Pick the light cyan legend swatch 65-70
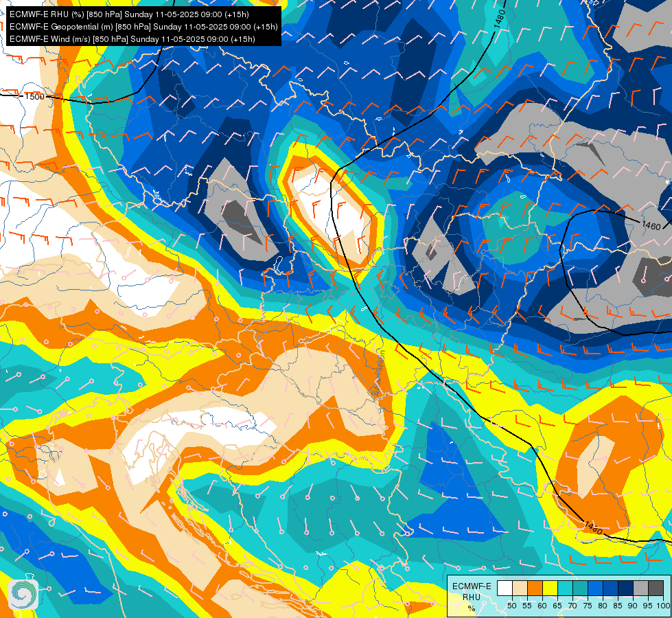The height and width of the screenshot is (618, 672). point(565,588)
